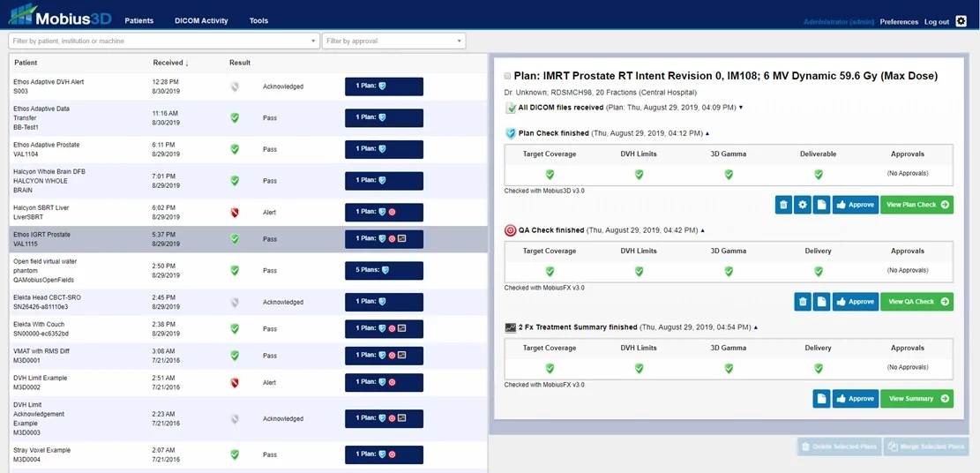Collapse the Plan Check finished section
Viewport: 980px width, 473px height.
click(x=707, y=133)
